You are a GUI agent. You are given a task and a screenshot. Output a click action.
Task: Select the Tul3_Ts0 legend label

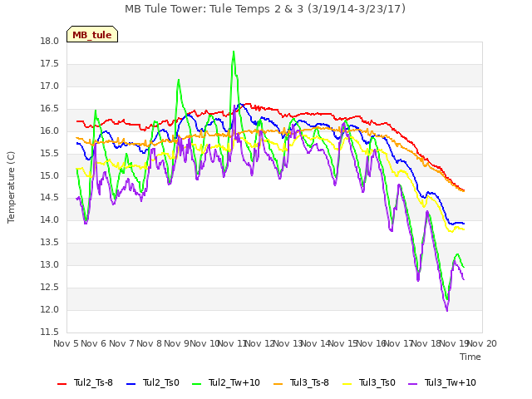pos(377,382)
